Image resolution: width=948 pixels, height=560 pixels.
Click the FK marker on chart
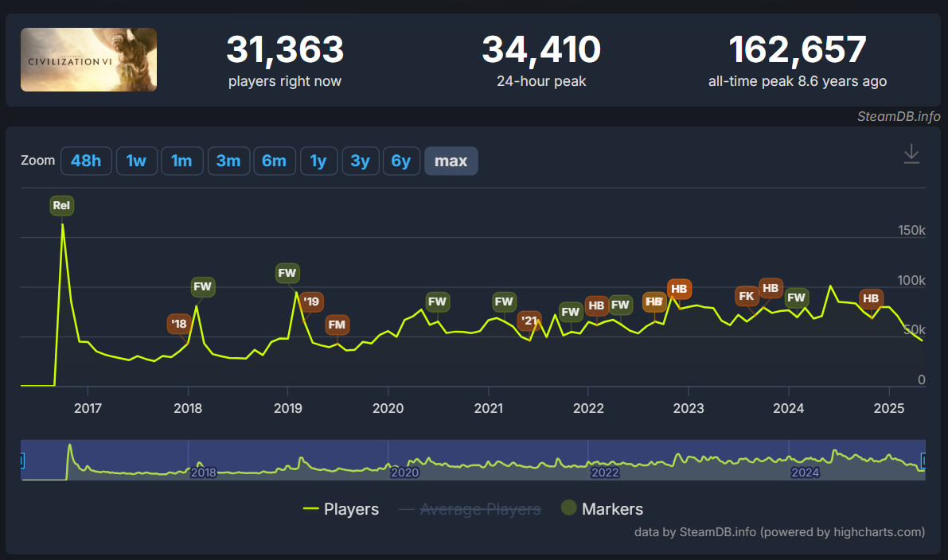coord(747,296)
